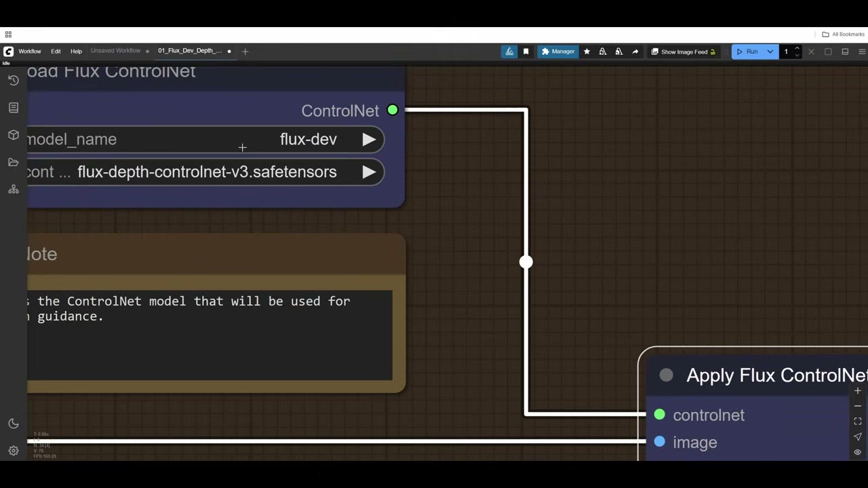This screenshot has height=488, width=868.
Task: Advance controlnet file with right arrow
Action: [369, 172]
